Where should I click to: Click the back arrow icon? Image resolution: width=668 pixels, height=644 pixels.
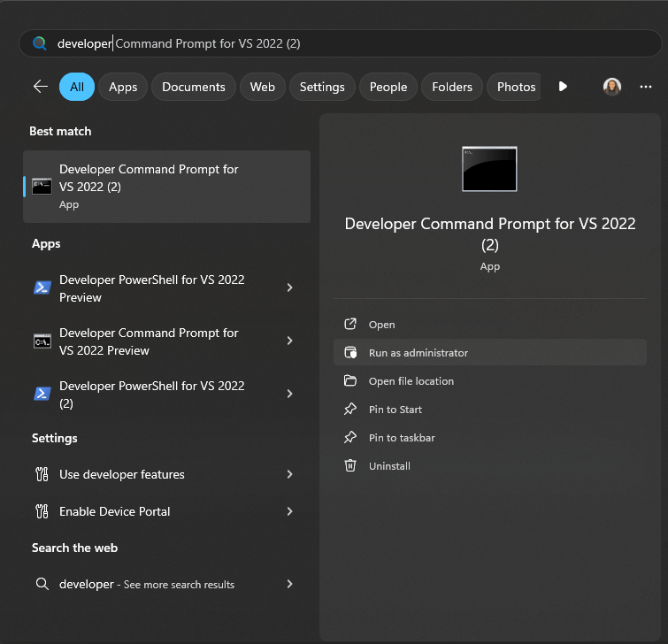click(x=40, y=87)
